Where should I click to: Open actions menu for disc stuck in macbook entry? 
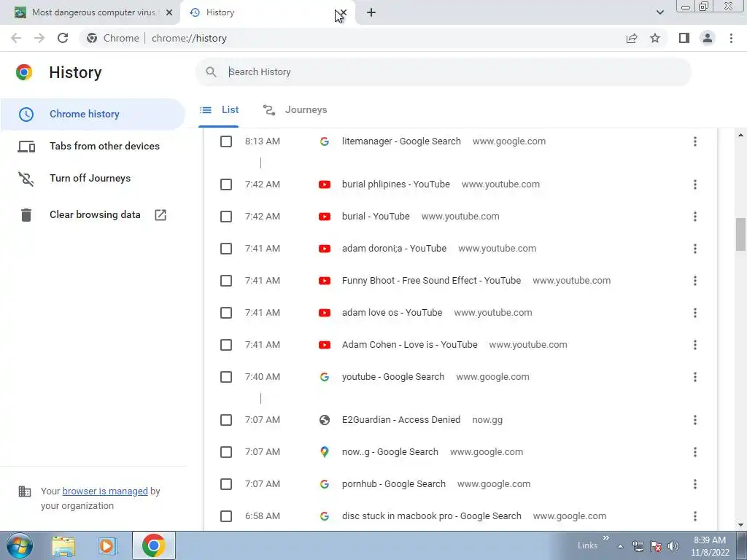click(695, 516)
